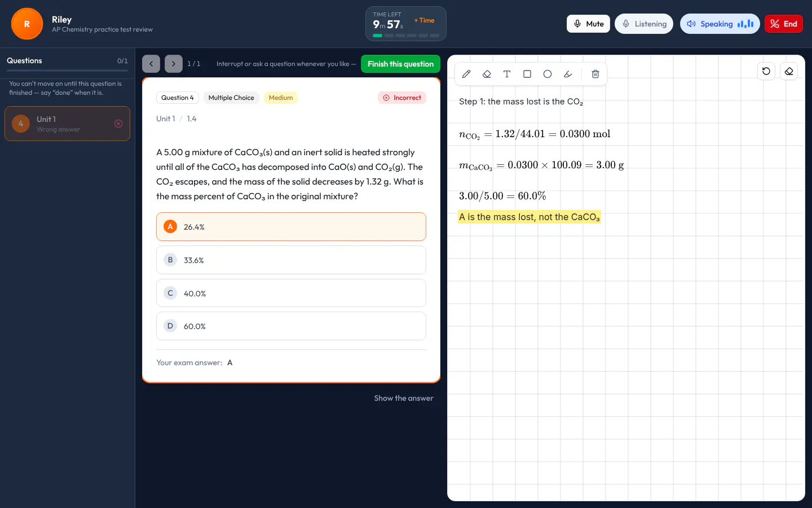Add more time with + Time
The height and width of the screenshot is (508, 812).
[x=425, y=20]
